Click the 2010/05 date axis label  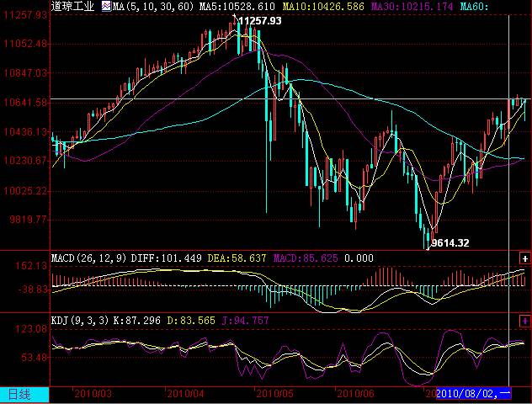pos(274,394)
